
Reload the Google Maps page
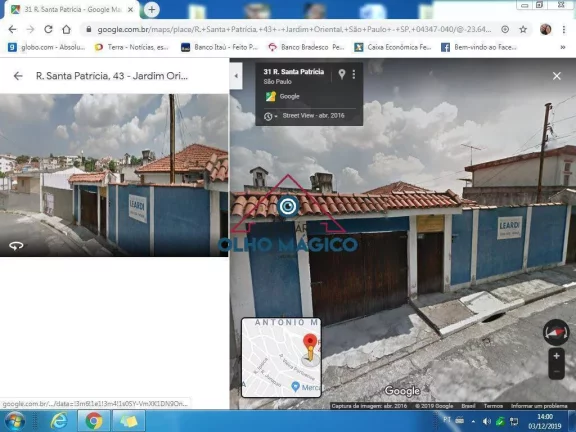point(48,29)
